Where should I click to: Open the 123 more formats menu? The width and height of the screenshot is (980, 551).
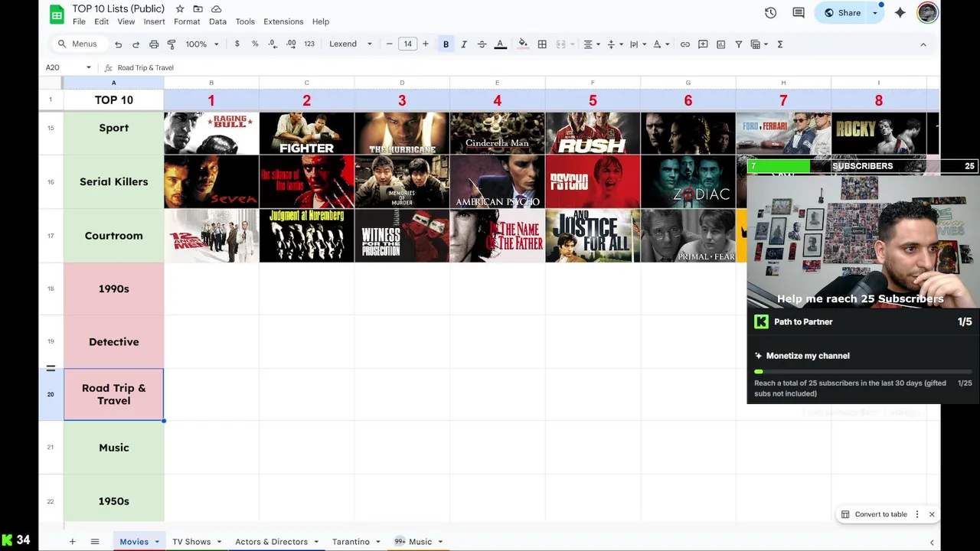click(x=309, y=44)
